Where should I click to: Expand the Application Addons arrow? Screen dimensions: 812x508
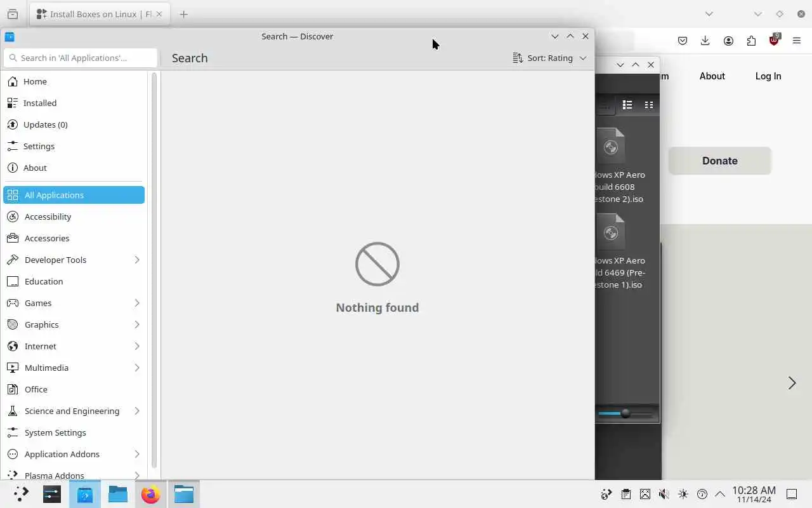coord(137,454)
